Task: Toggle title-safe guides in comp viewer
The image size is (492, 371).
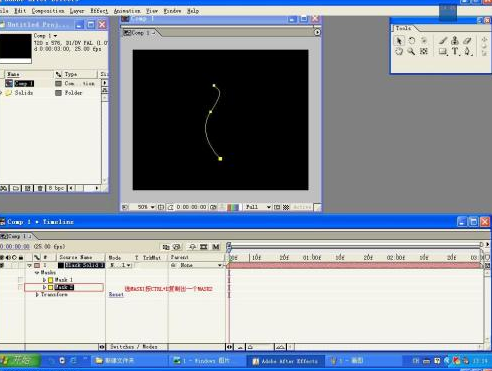Action: point(161,207)
